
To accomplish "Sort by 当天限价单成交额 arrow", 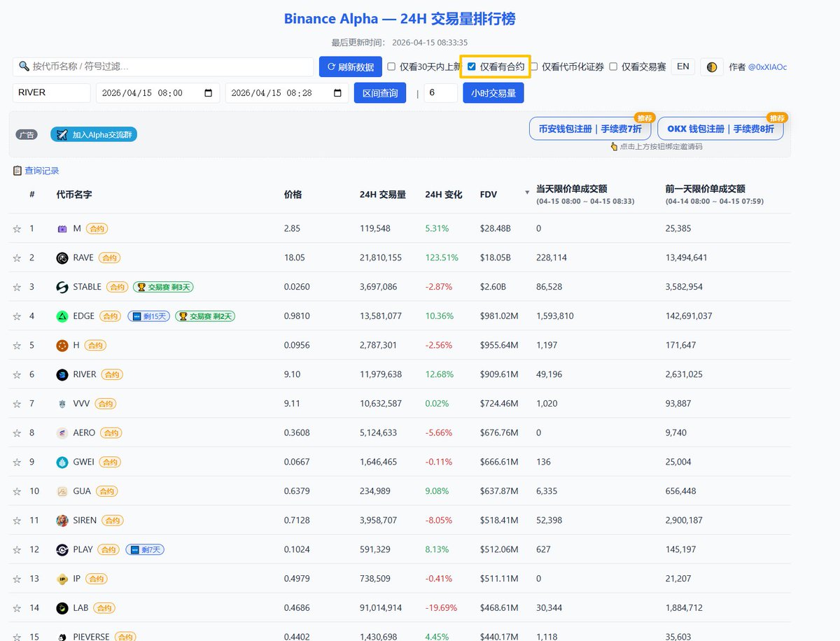I will (527, 192).
